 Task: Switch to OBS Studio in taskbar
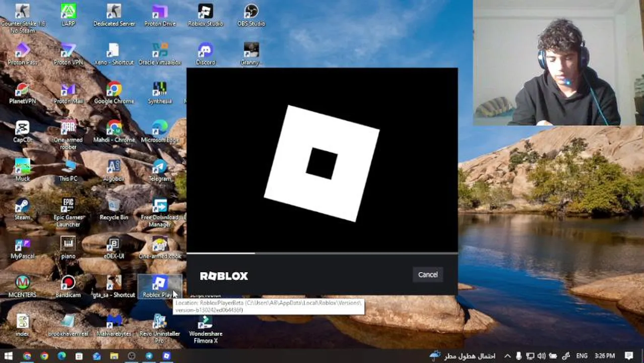[132, 356]
